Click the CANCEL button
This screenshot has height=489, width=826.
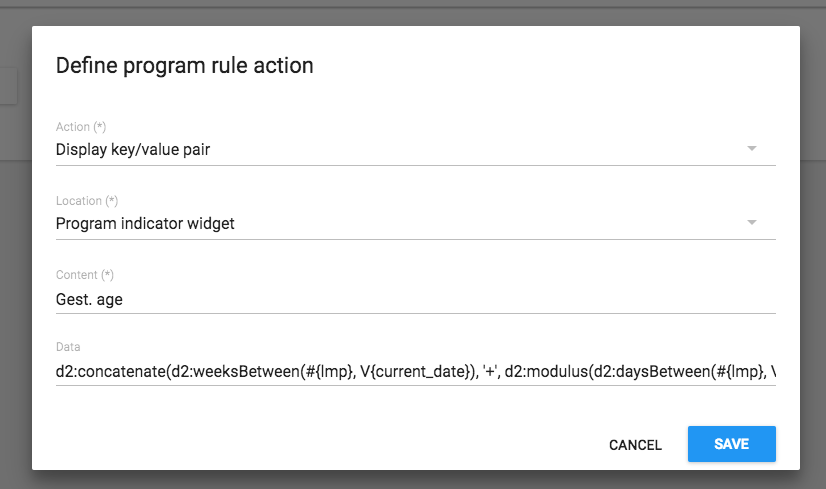pos(635,445)
